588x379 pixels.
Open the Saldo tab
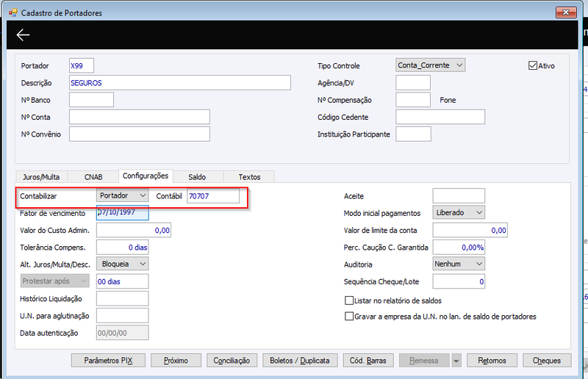click(x=197, y=177)
